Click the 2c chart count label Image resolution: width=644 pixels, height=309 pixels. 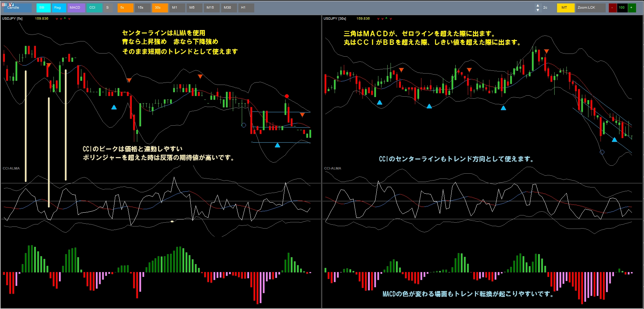point(545,8)
